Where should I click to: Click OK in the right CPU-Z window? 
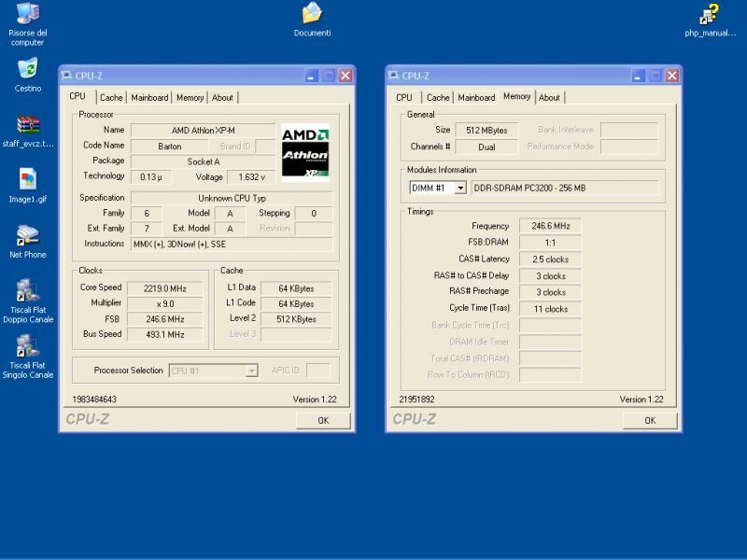(x=650, y=421)
